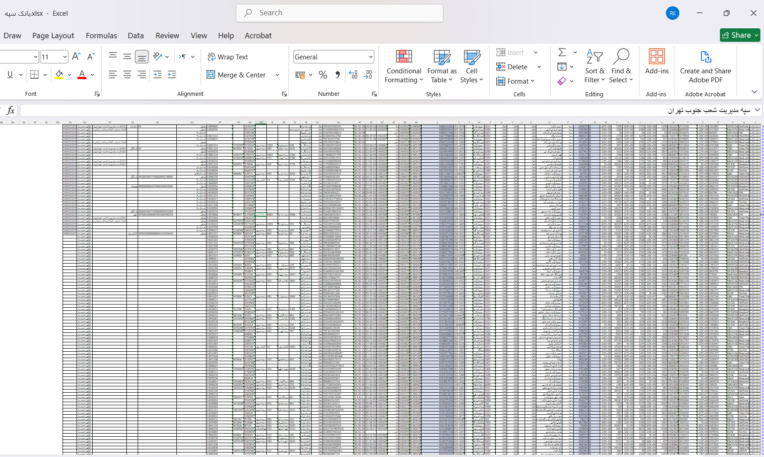Viewport: 764px width, 457px height.
Task: Expand the Delete dropdown arrow
Action: (x=539, y=67)
